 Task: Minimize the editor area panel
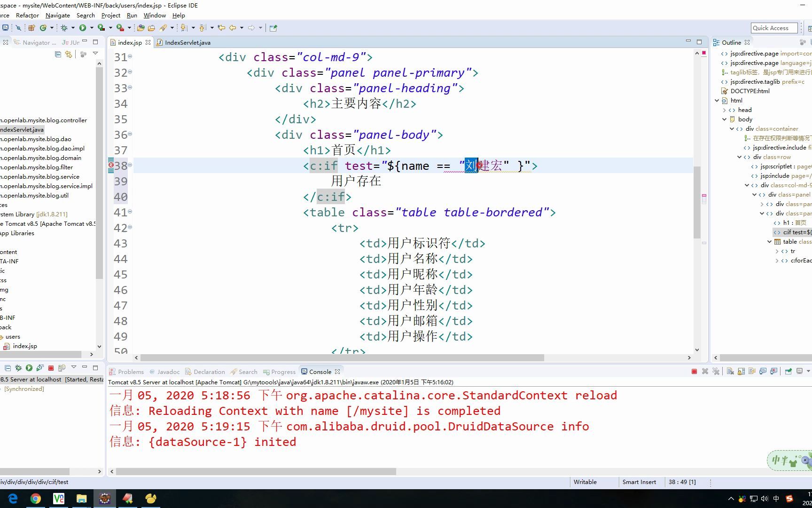coord(688,41)
